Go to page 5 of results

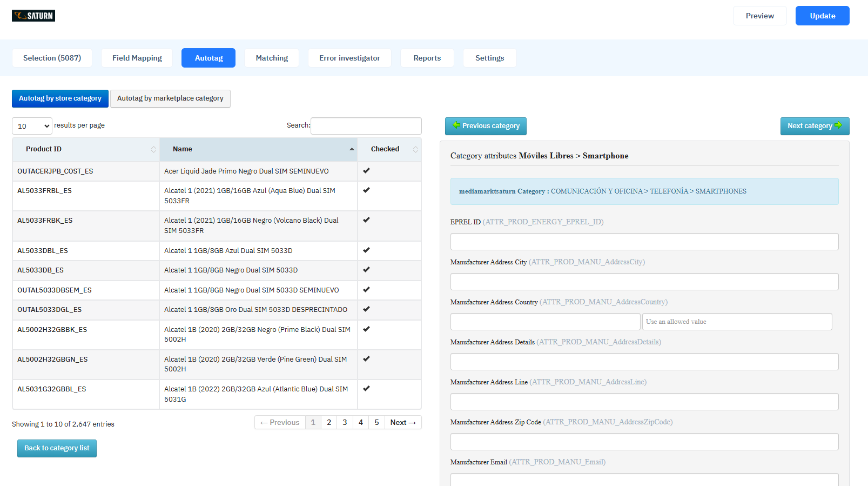[x=376, y=422]
